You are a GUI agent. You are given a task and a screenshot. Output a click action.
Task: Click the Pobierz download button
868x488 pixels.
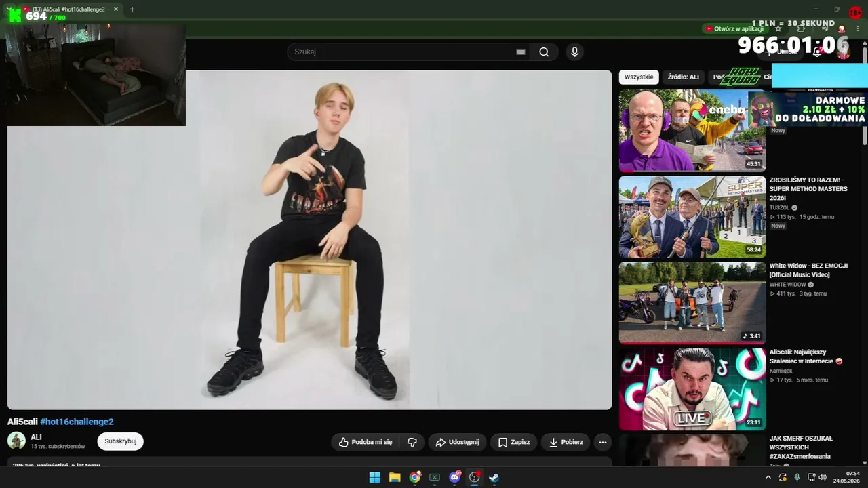pos(566,442)
